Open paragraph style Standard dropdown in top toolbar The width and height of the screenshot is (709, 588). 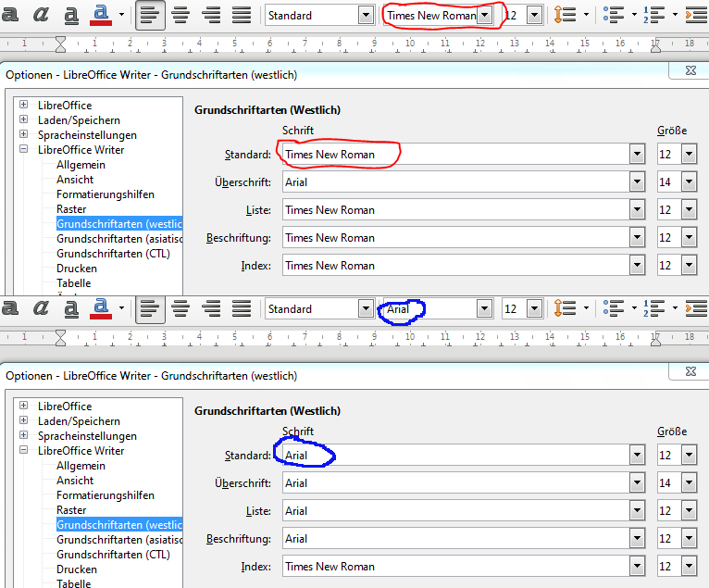coord(366,16)
